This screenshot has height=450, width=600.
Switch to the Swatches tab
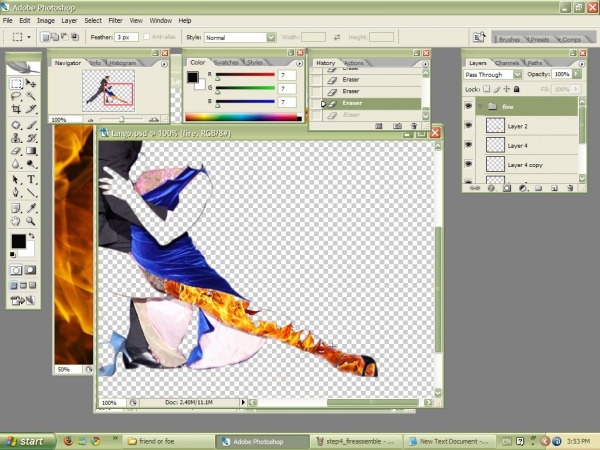[226, 62]
